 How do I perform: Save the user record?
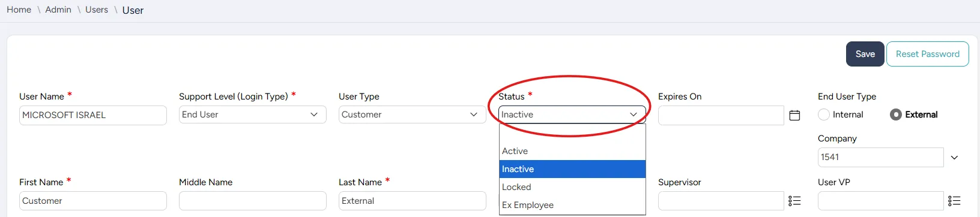(x=865, y=54)
